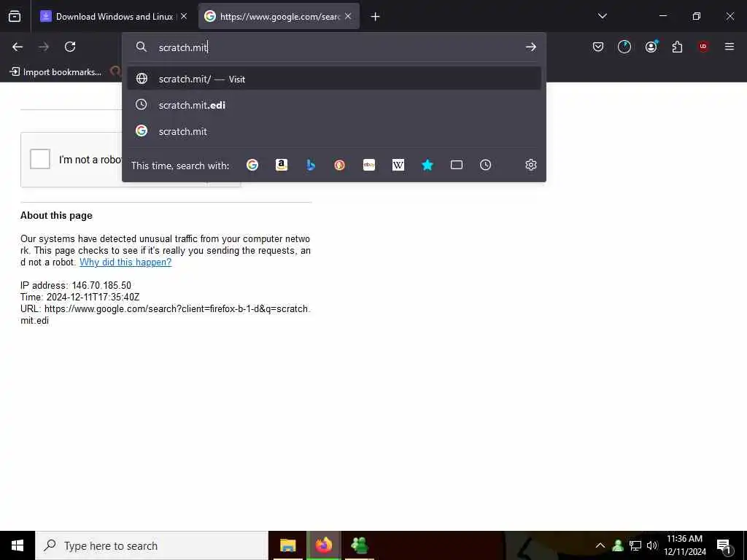Open the Firefox hamburger application menu
747x560 pixels.
click(729, 47)
